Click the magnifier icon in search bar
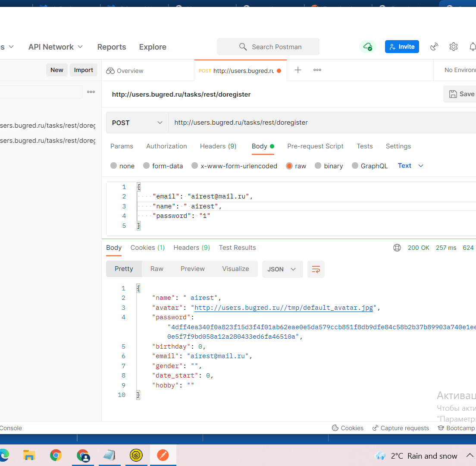476x466 pixels. coord(243,47)
